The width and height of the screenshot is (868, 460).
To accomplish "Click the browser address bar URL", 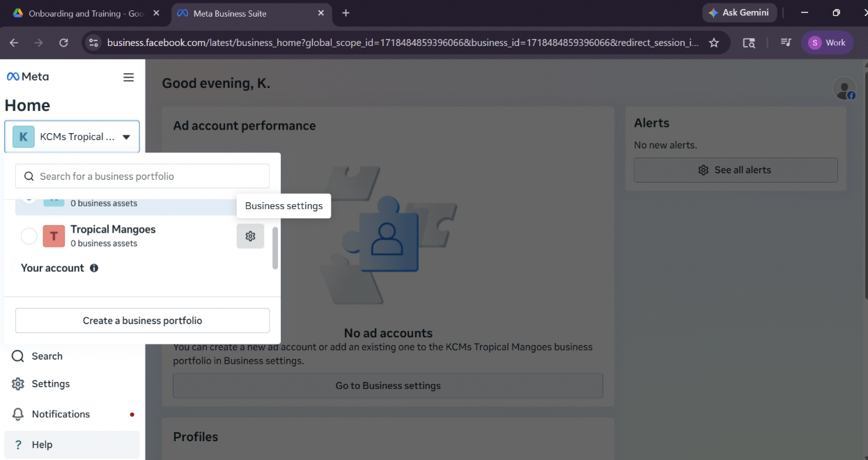I will pyautogui.click(x=403, y=43).
